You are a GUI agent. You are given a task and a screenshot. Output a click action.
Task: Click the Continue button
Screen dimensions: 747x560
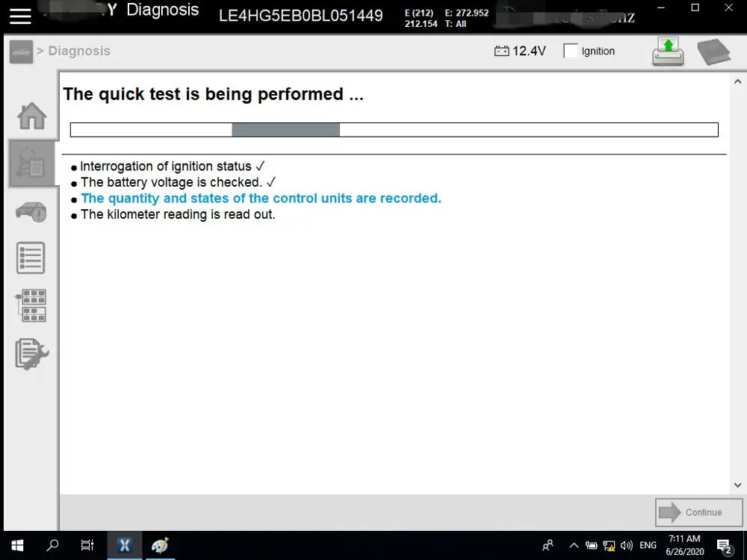coord(699,512)
